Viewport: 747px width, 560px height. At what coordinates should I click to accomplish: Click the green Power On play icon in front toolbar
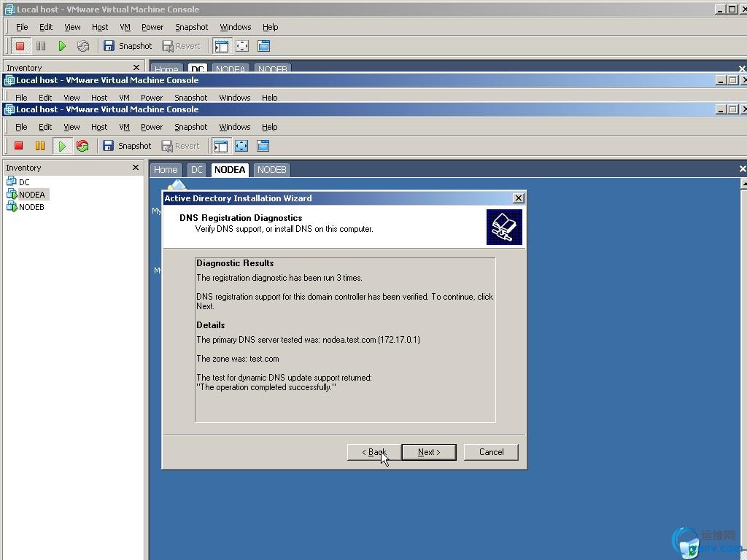point(62,146)
